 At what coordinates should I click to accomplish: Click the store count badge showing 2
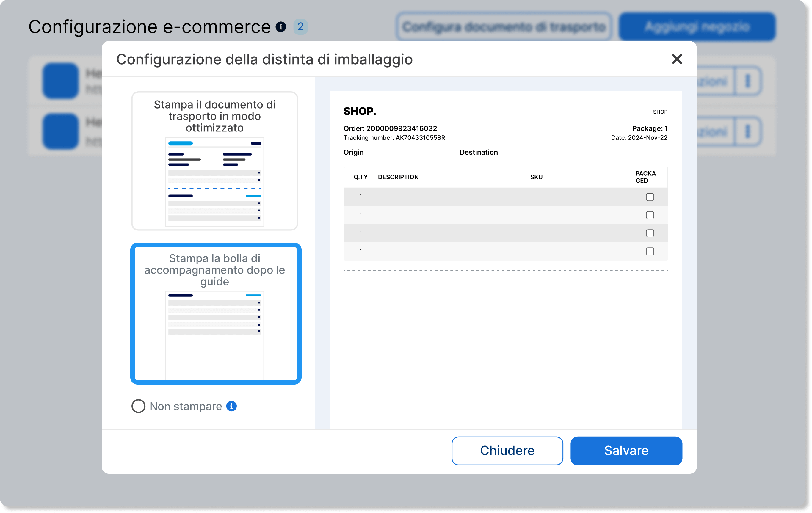(x=300, y=27)
